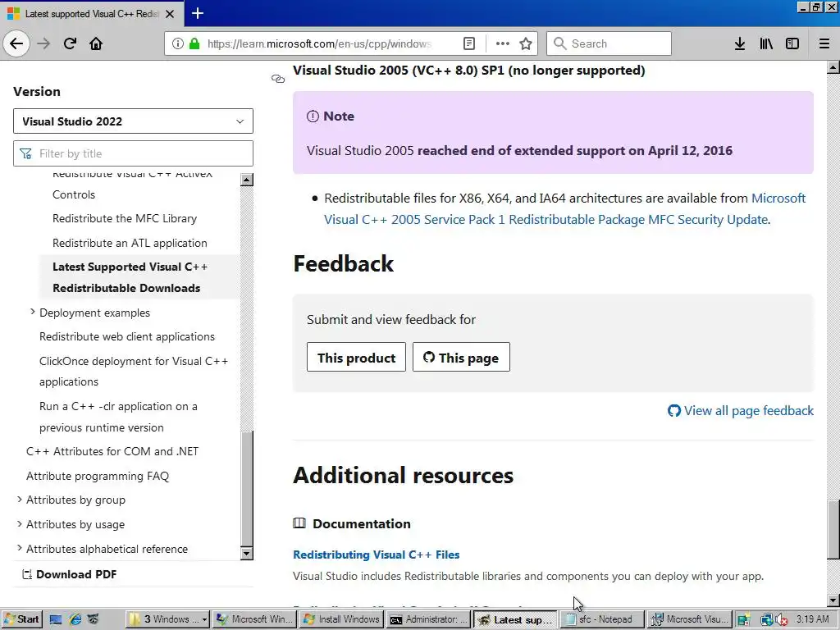Open View all page feedback link

point(748,411)
